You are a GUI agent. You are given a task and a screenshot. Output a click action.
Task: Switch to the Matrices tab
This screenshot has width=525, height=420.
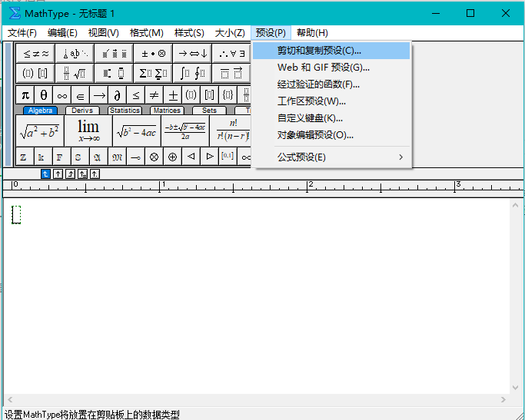click(167, 111)
